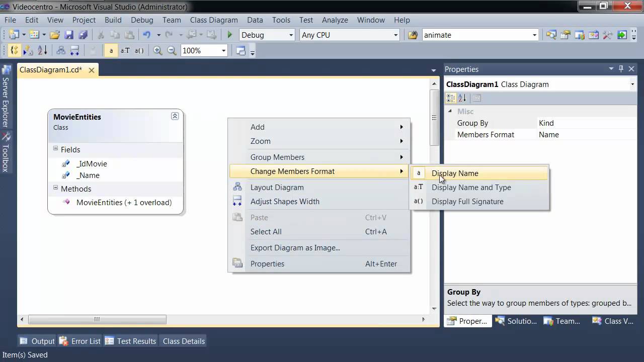644x362 pixels.
Task: Open Toolbox via hammer and wrench icon
Action: pyautogui.click(x=608, y=35)
